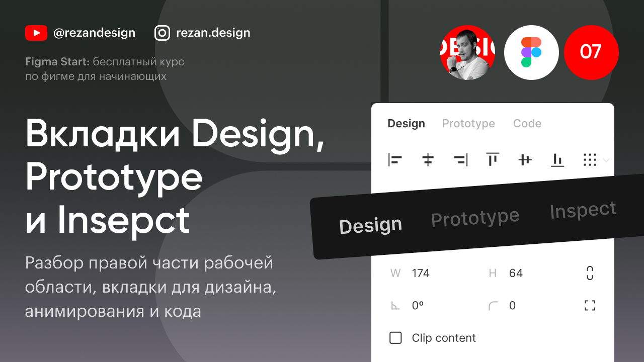Align horizontal centers
The image size is (644, 362).
click(428, 160)
